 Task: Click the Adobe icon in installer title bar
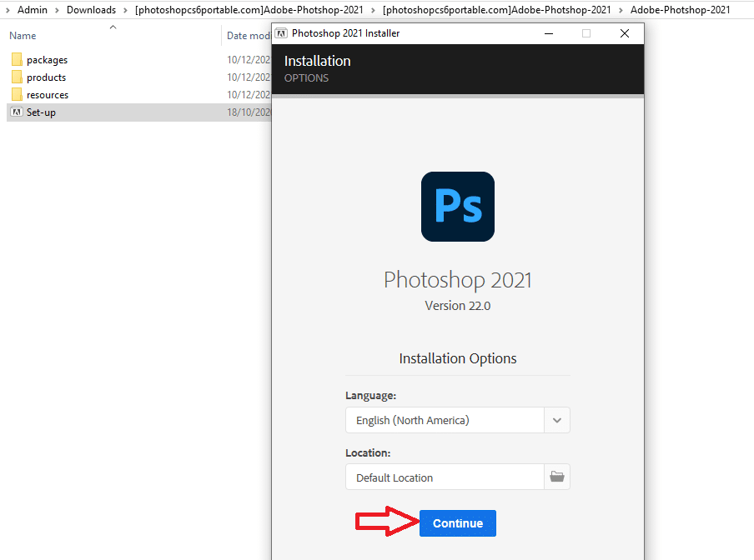coord(282,33)
